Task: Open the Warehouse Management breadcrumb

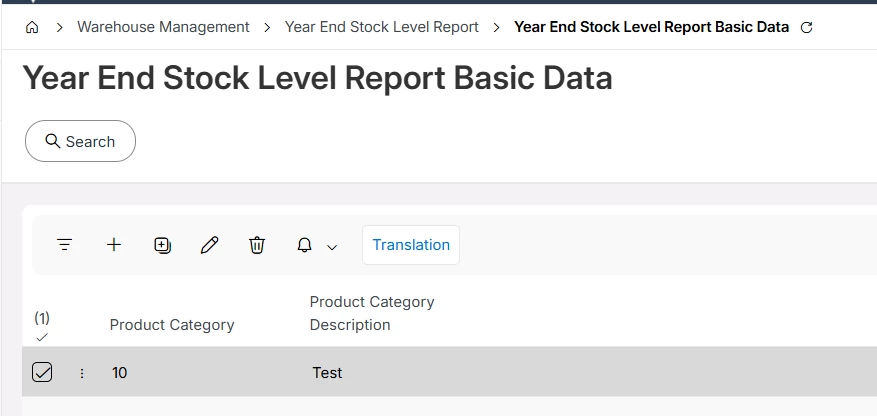Action: point(163,27)
